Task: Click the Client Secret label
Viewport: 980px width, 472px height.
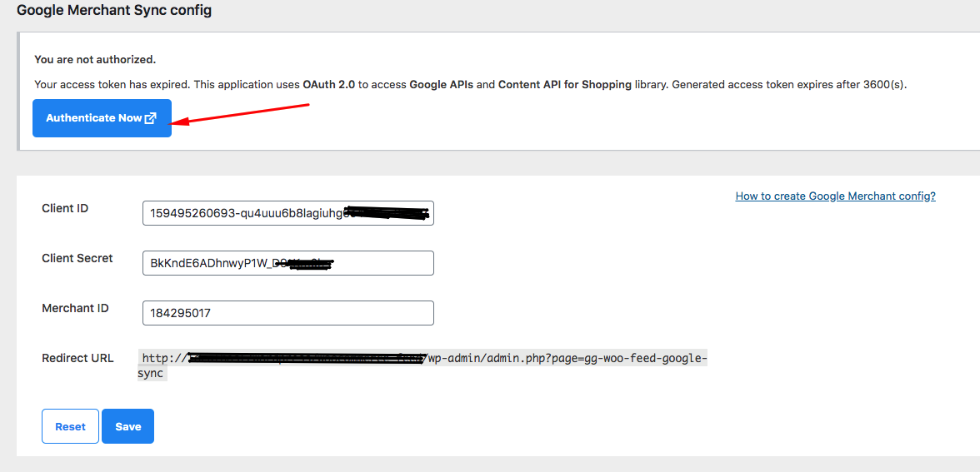Action: tap(77, 258)
